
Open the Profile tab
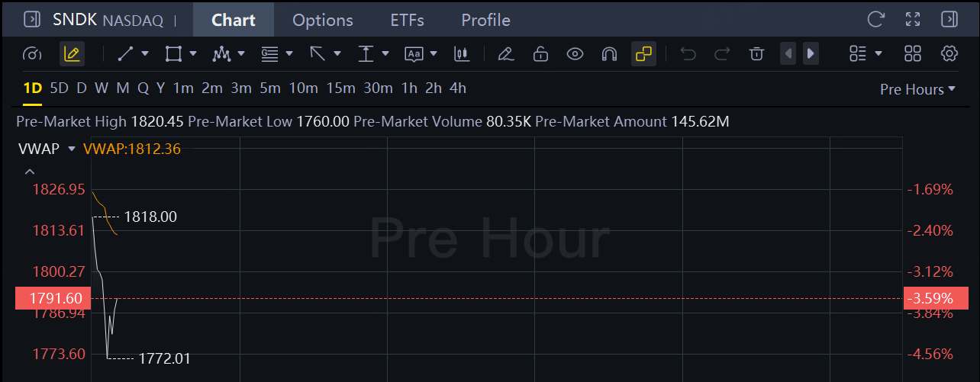(x=485, y=20)
